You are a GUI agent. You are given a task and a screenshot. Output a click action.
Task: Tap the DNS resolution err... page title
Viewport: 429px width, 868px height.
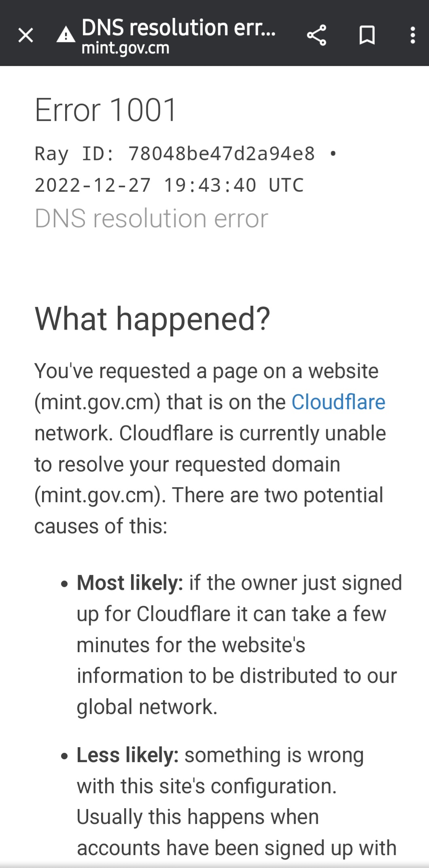[178, 27]
